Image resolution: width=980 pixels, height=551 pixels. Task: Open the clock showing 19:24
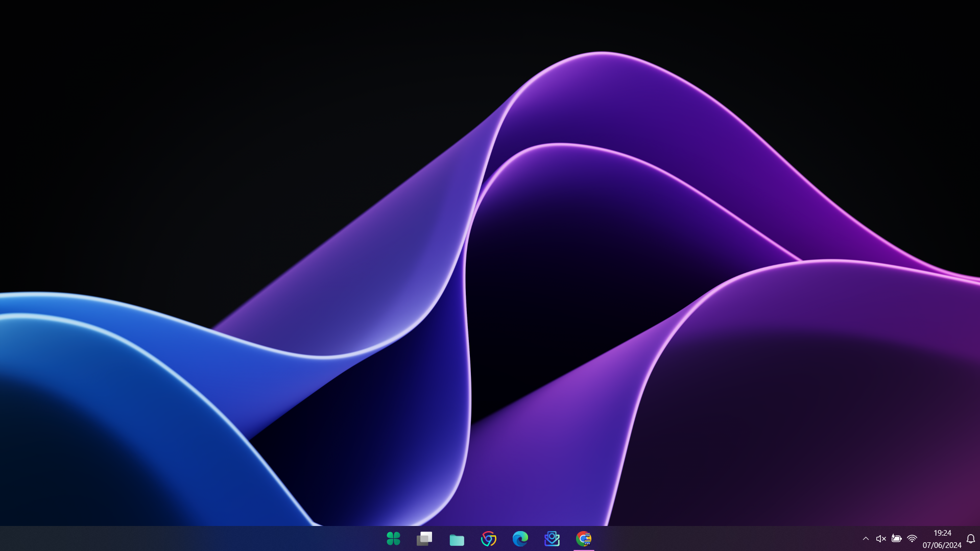click(942, 533)
